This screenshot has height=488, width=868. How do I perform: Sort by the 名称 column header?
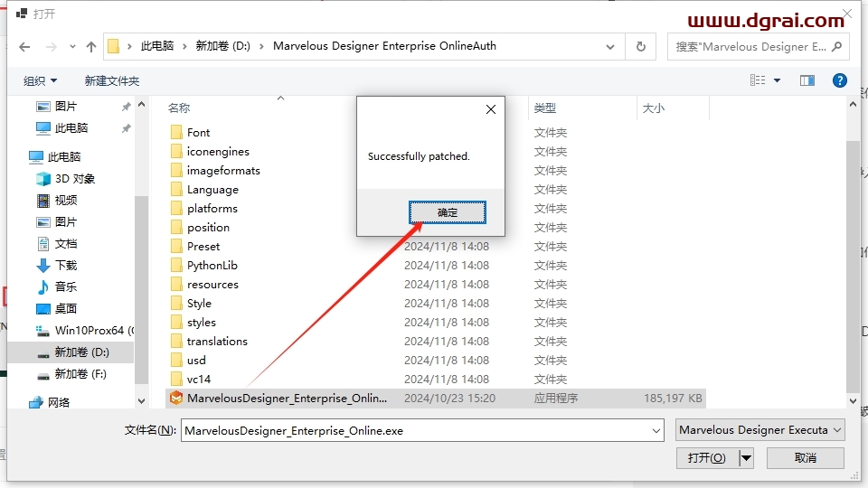point(179,108)
